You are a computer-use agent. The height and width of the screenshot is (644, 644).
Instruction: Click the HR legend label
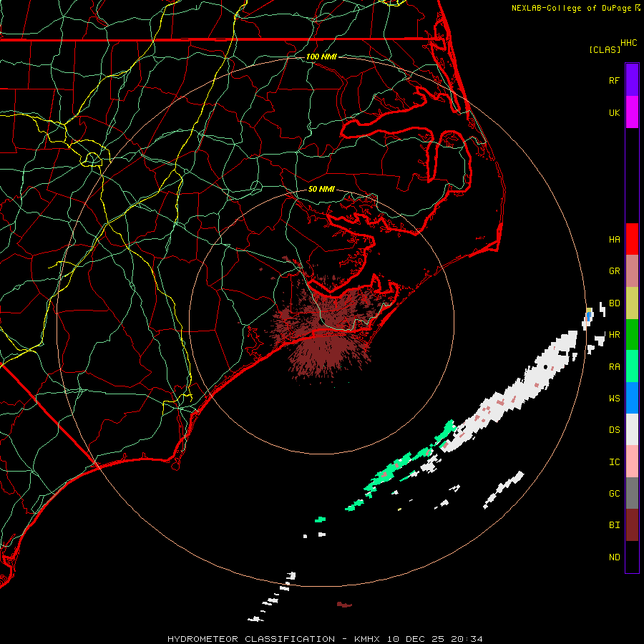click(614, 335)
